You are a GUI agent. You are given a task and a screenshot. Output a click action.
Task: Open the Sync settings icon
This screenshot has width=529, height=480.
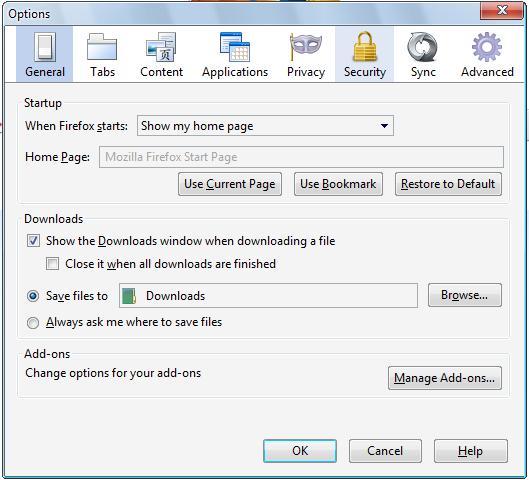(x=422, y=47)
